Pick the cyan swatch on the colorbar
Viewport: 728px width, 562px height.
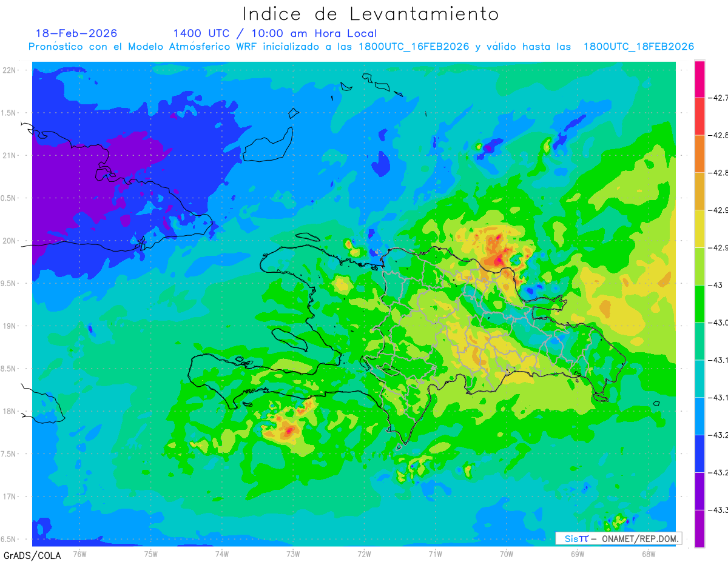699,378
